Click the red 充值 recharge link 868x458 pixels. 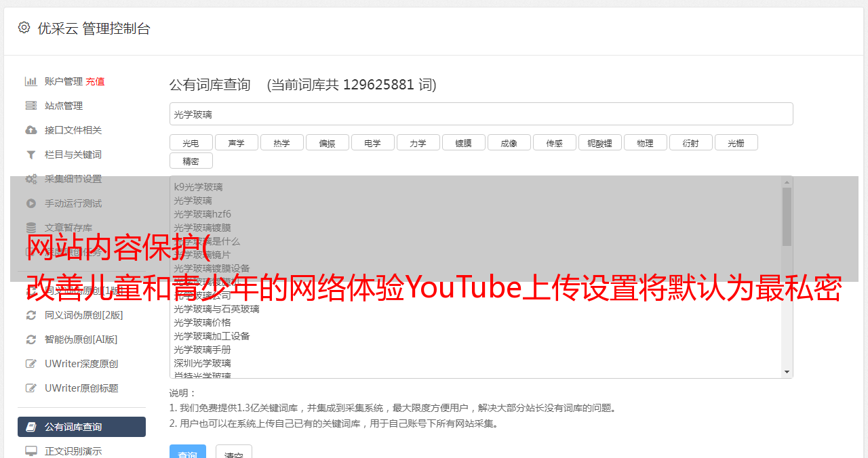[x=95, y=81]
